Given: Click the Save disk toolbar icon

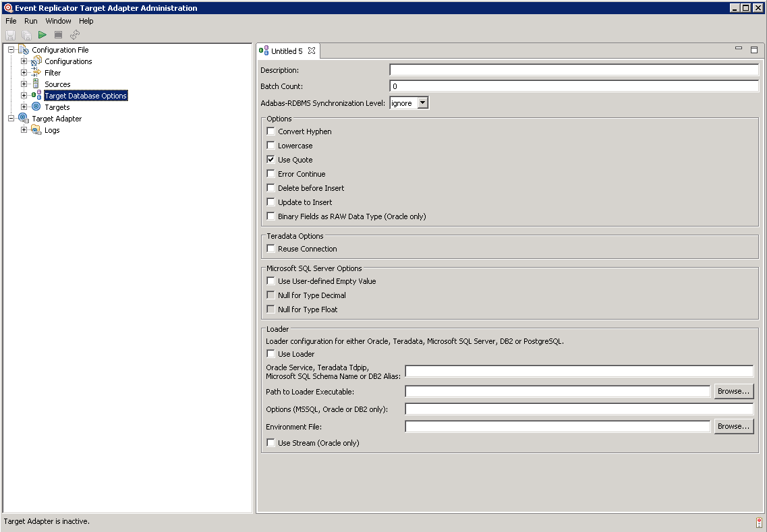Looking at the screenshot, I should [10, 34].
